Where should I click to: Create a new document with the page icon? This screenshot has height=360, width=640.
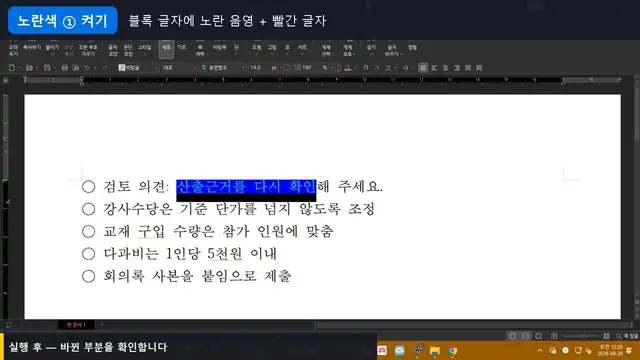coord(12,68)
